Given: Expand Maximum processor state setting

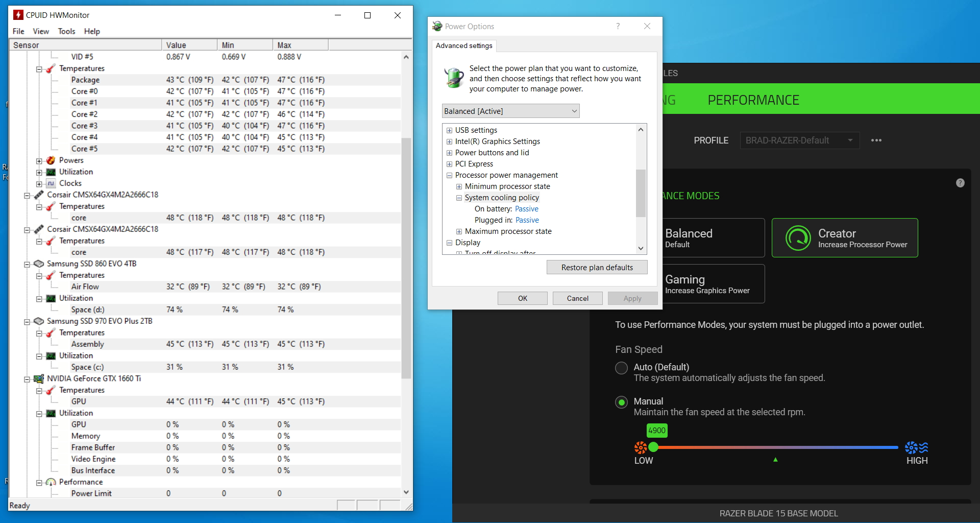Looking at the screenshot, I should (459, 231).
